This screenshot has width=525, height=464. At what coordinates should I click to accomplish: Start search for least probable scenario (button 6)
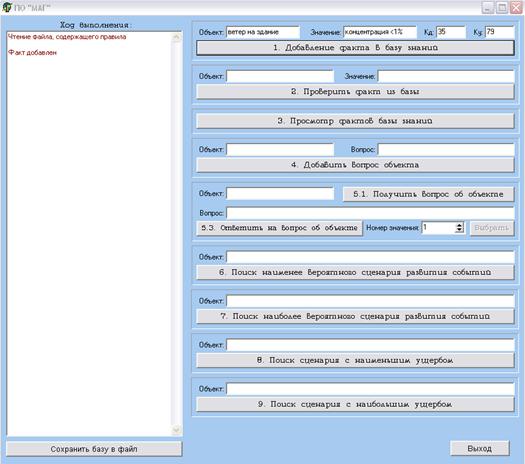coord(355,273)
